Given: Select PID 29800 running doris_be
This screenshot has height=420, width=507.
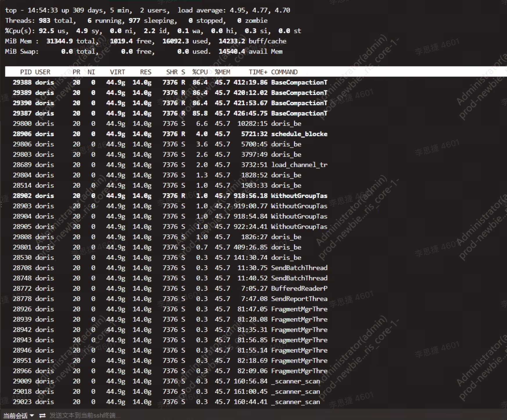Looking at the screenshot, I should [x=22, y=124].
